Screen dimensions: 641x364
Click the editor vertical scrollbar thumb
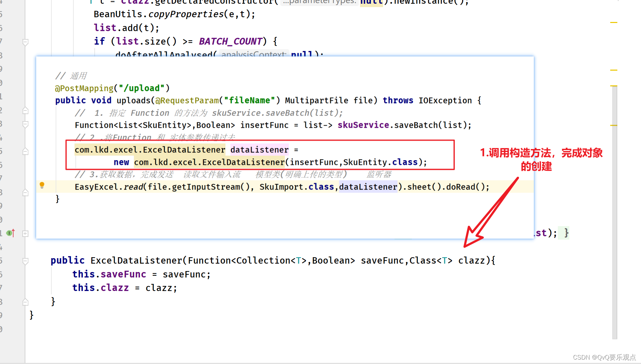pyautogui.click(x=614, y=212)
